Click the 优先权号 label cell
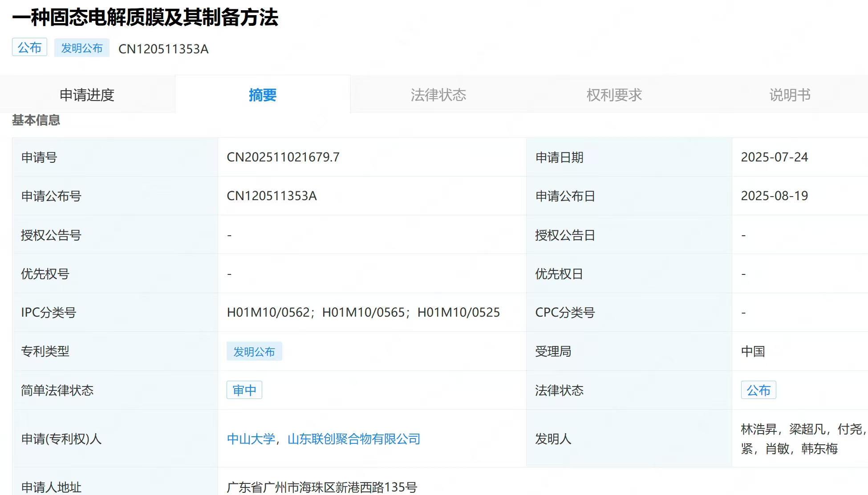The width and height of the screenshot is (868, 495). point(115,274)
